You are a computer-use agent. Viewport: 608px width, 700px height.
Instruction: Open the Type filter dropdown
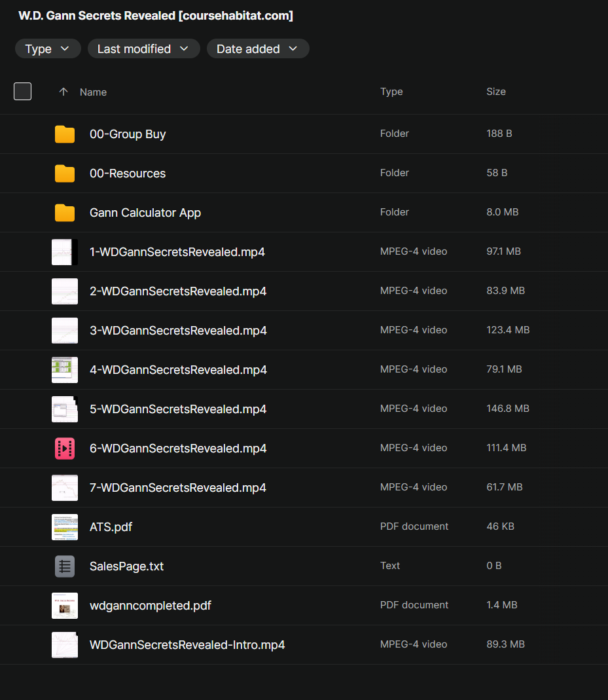pyautogui.click(x=48, y=49)
